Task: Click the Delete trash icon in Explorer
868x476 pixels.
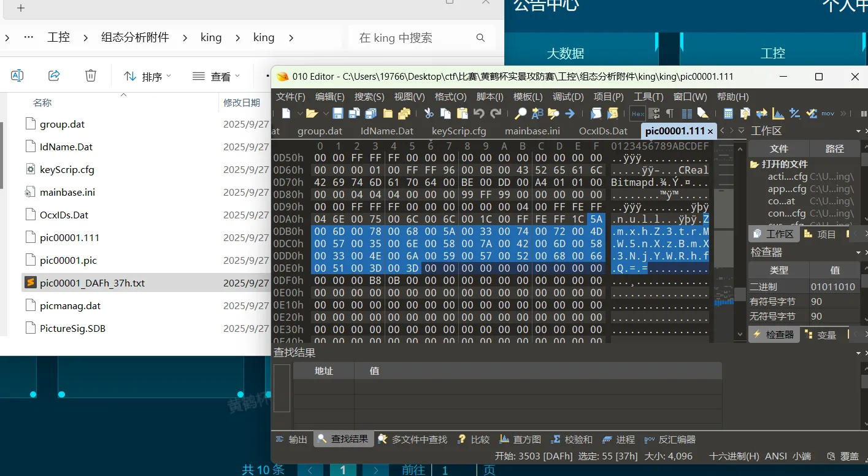Action: pyautogui.click(x=91, y=75)
